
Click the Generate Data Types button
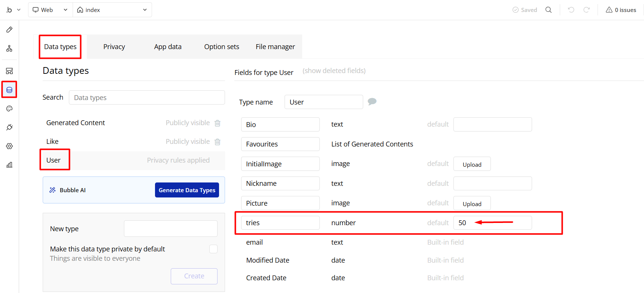(187, 190)
